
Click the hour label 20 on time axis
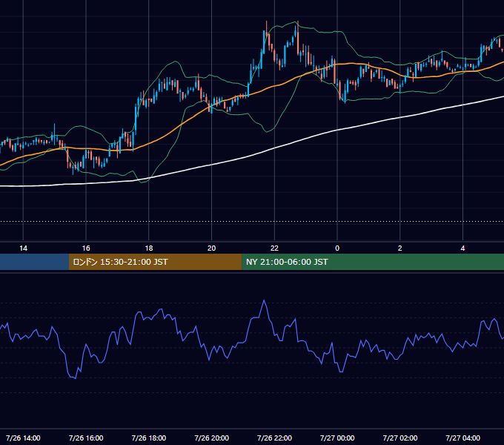[x=211, y=248]
